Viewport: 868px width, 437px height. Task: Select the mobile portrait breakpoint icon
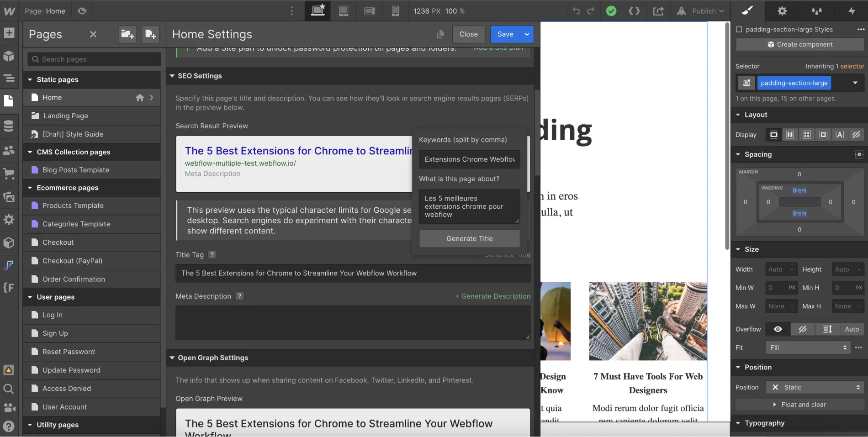[x=395, y=11]
